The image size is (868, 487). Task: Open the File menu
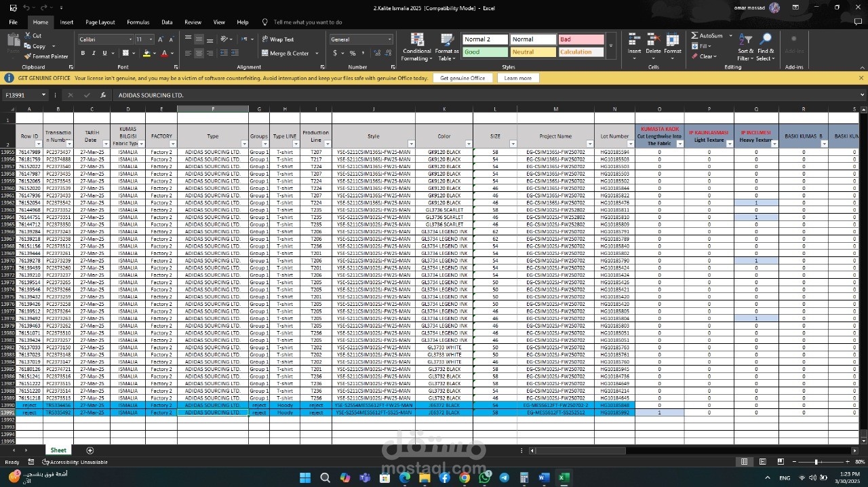13,22
